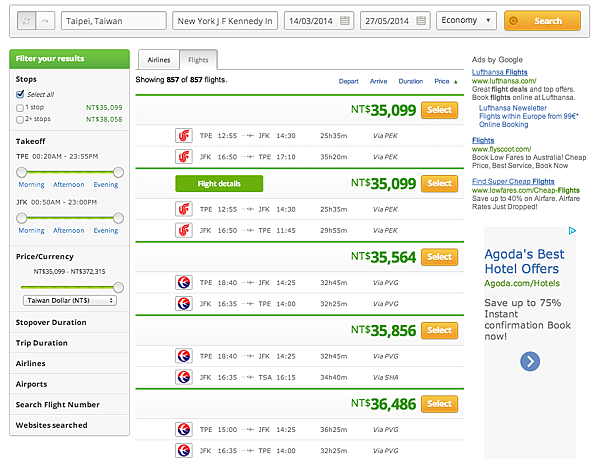Click Air China logo on TPE 12:55 first result
The width and height of the screenshot is (600, 459).
click(x=184, y=135)
